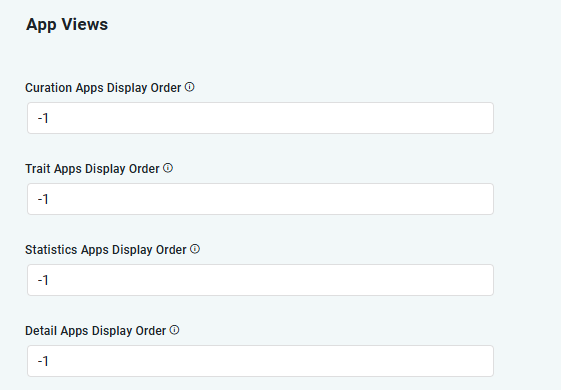
Task: Click the word Detail in the last label
Action: (41, 331)
